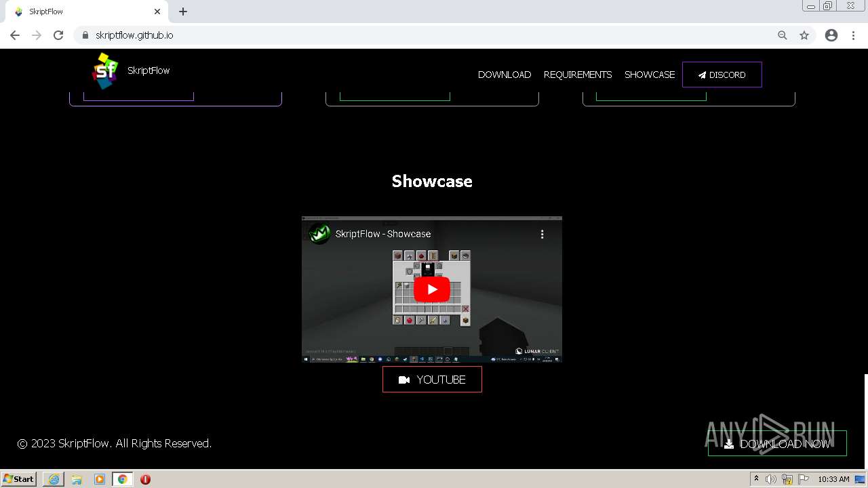Go to the REQUIREMENTS section
This screenshot has width=868, height=488.
pyautogui.click(x=578, y=75)
